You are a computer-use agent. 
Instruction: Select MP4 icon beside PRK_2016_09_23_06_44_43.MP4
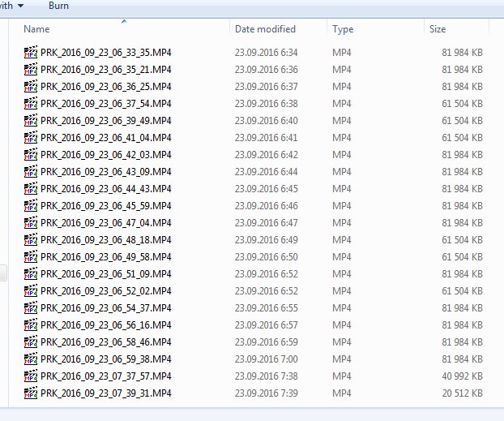coord(31,188)
